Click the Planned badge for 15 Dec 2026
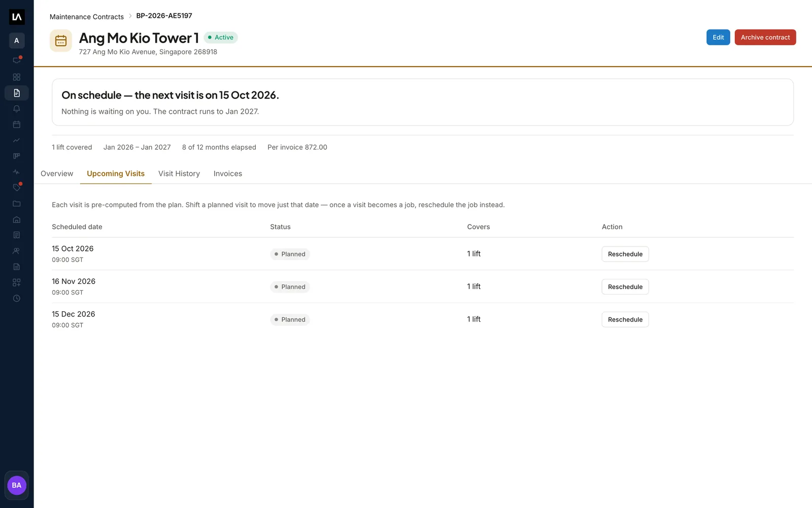812x508 pixels. (x=290, y=320)
